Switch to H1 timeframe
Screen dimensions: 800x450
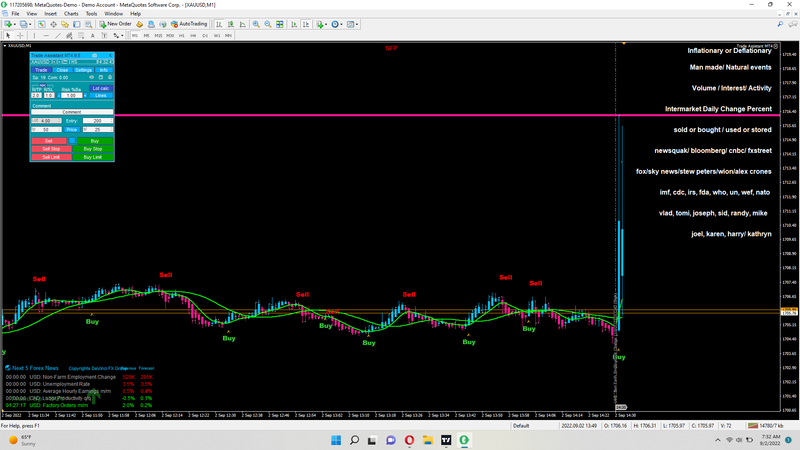click(x=182, y=36)
